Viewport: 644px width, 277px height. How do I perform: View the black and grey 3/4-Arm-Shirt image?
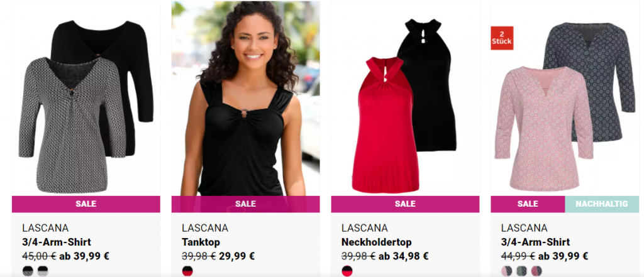click(x=86, y=99)
